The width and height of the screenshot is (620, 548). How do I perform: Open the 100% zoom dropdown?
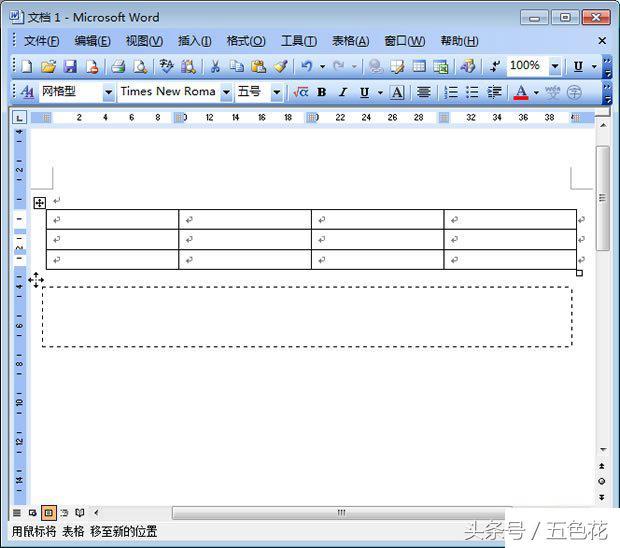click(555, 66)
